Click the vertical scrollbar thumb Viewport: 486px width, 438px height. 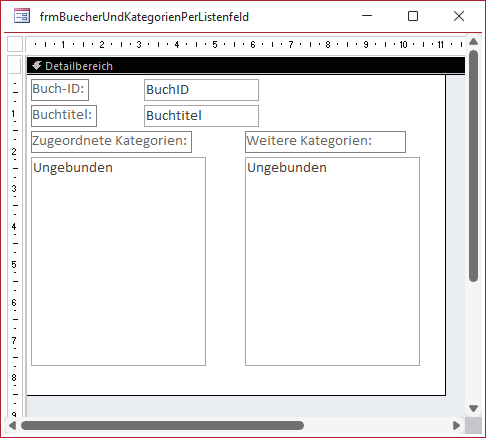click(473, 166)
